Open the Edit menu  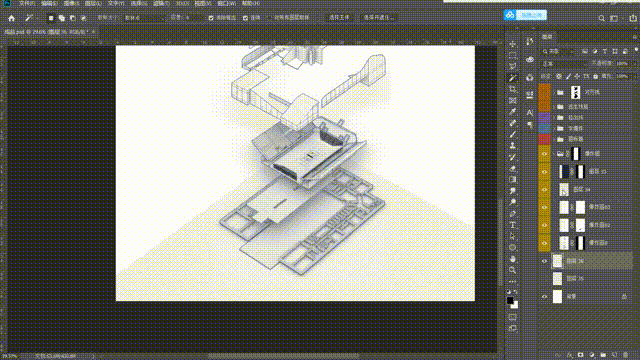click(x=49, y=3)
